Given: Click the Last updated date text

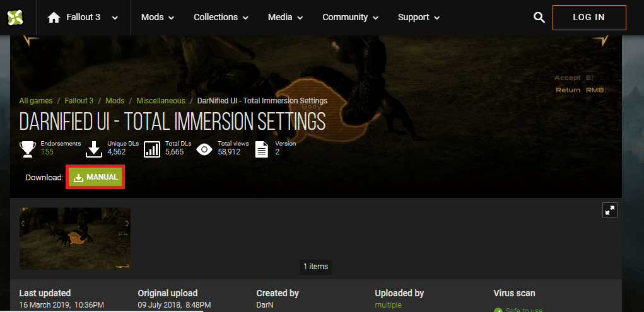Looking at the screenshot, I should (62, 305).
